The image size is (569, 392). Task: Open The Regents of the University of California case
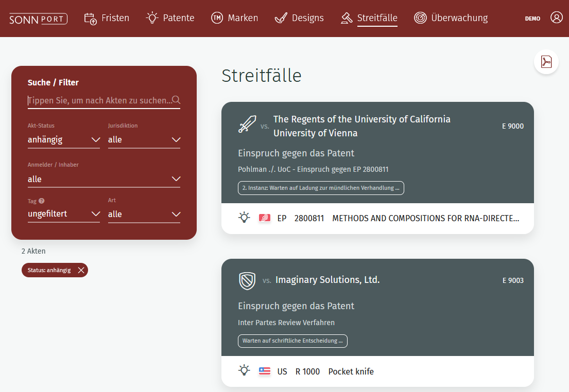(x=362, y=119)
